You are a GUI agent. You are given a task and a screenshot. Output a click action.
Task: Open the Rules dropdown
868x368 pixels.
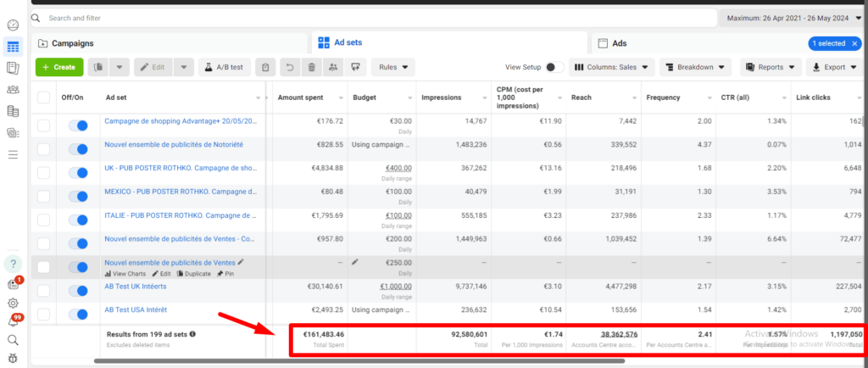pos(393,67)
